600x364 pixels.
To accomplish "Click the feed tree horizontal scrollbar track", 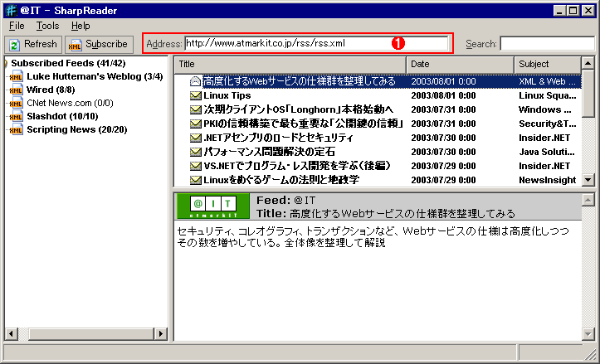I will point(86,334).
